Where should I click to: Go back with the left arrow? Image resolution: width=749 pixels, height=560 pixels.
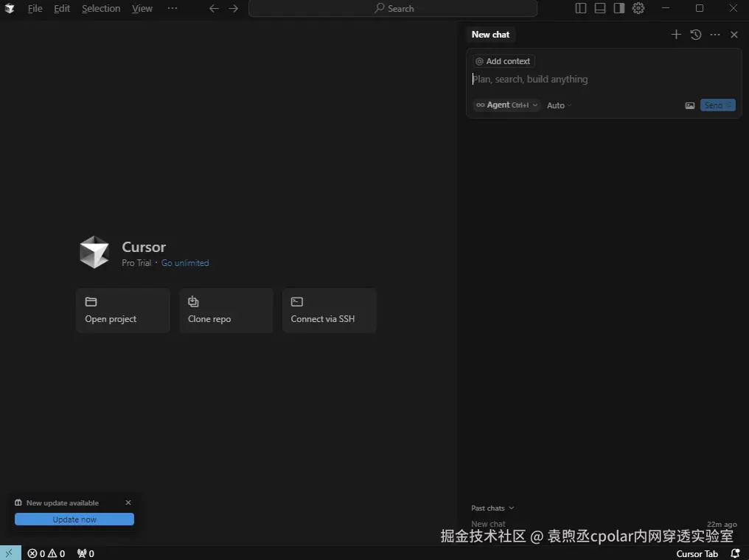tap(214, 9)
